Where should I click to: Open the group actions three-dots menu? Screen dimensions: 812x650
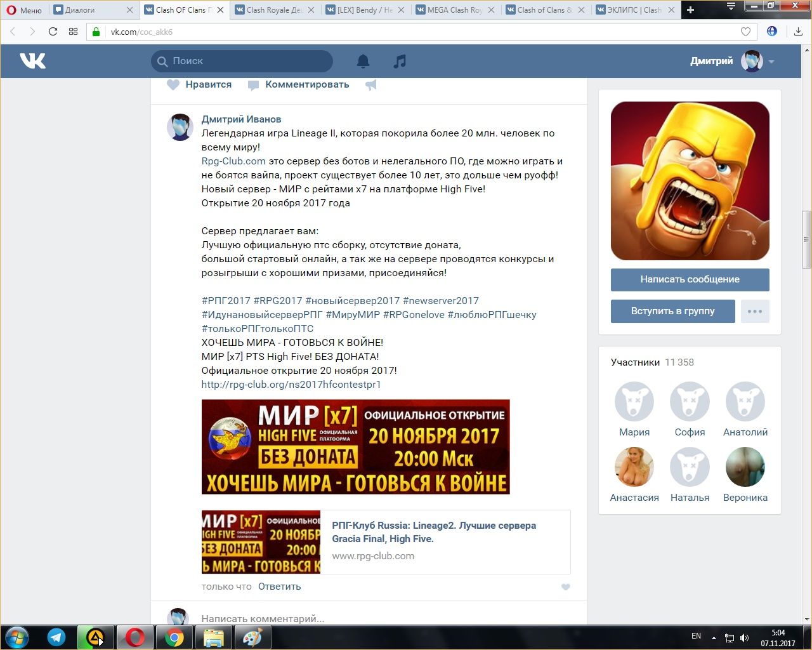click(755, 311)
